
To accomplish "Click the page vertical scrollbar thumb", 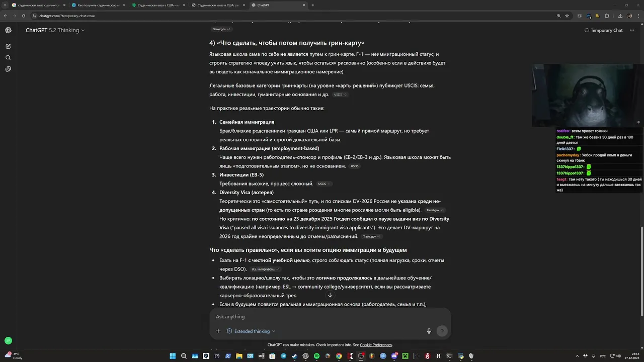I will click(x=641, y=271).
